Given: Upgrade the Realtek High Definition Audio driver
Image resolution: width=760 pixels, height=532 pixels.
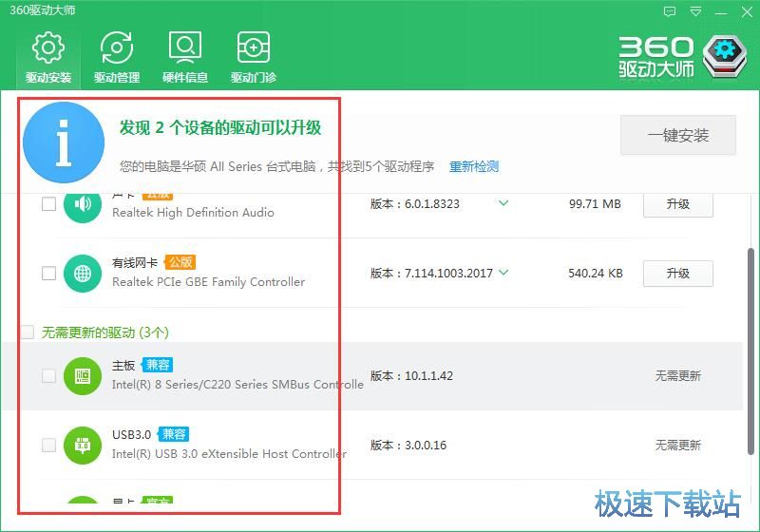Looking at the screenshot, I should (678, 204).
